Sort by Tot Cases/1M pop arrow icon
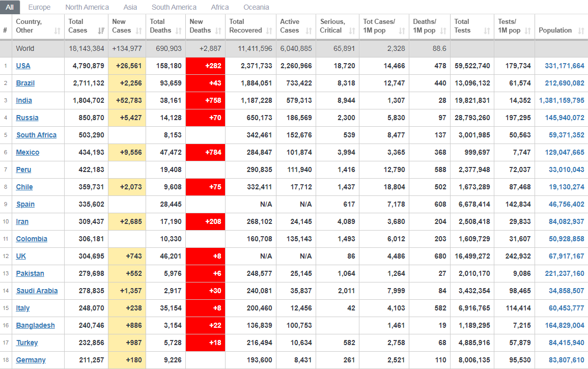 point(402,31)
